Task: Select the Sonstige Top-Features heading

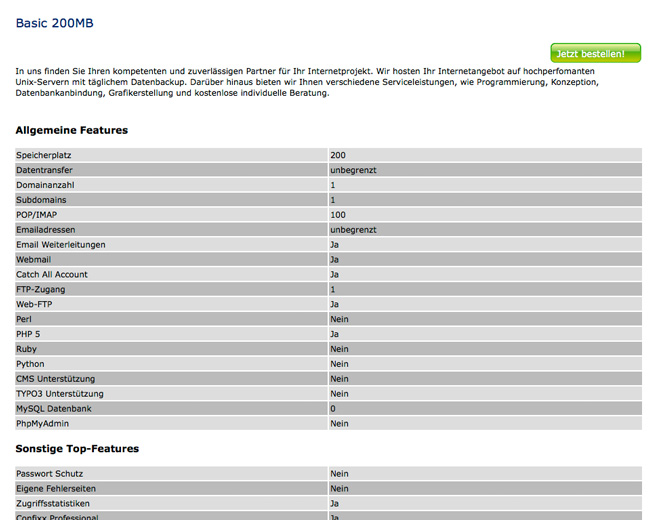Action: tap(77, 449)
